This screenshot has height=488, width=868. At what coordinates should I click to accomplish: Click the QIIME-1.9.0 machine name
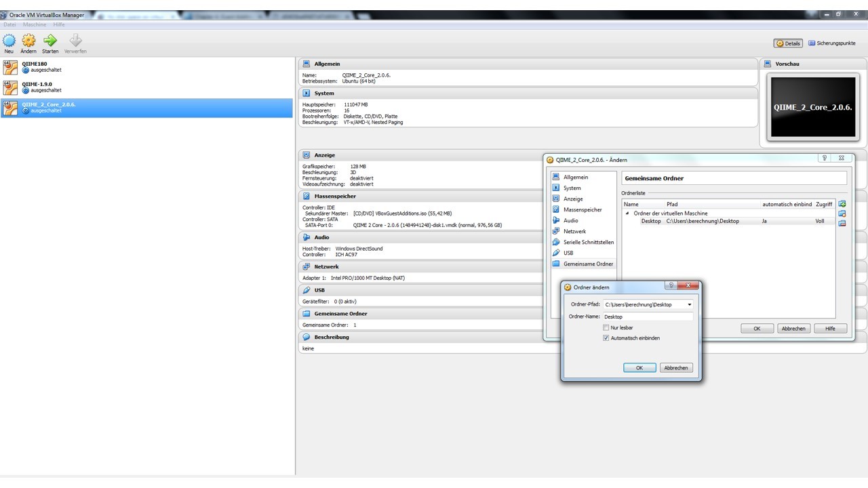pyautogui.click(x=37, y=84)
